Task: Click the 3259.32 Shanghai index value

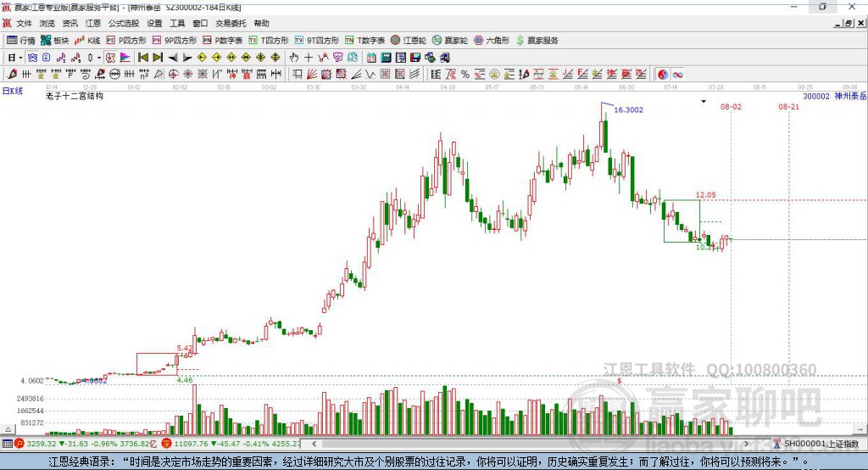Action: click(42, 444)
